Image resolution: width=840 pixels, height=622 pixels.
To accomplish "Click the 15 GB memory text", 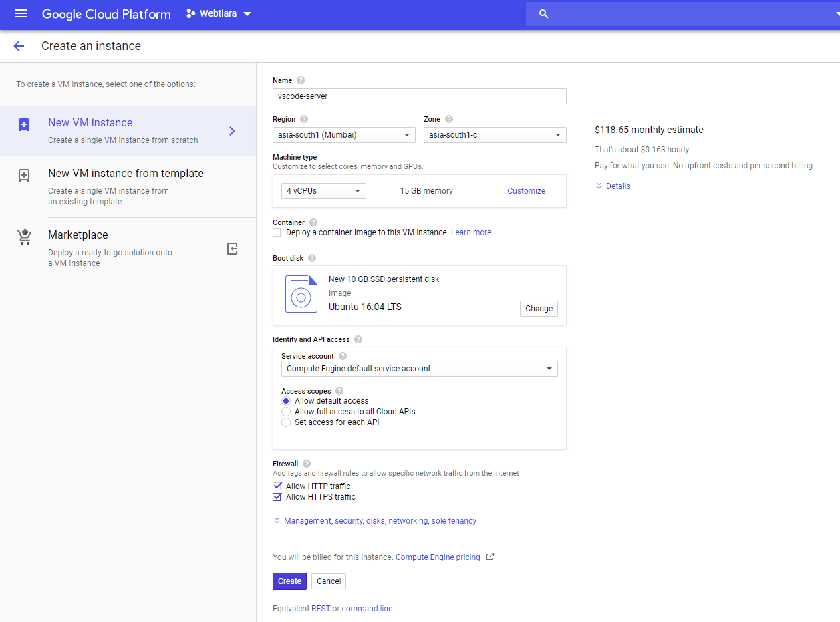I will pos(426,191).
